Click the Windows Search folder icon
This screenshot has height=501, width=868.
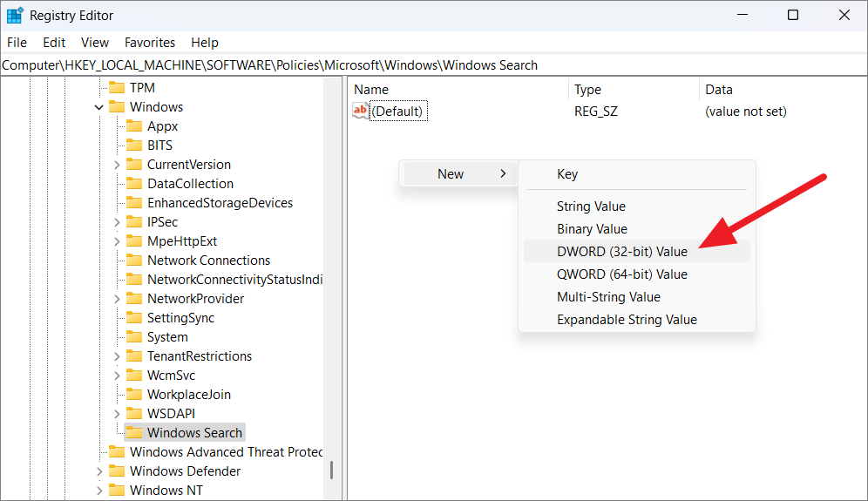[134, 433]
